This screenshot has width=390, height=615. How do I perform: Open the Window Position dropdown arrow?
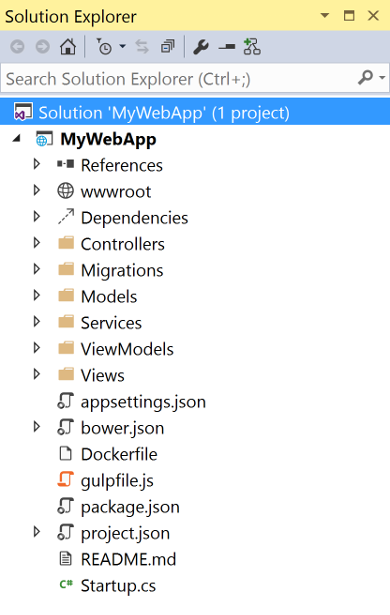[324, 16]
